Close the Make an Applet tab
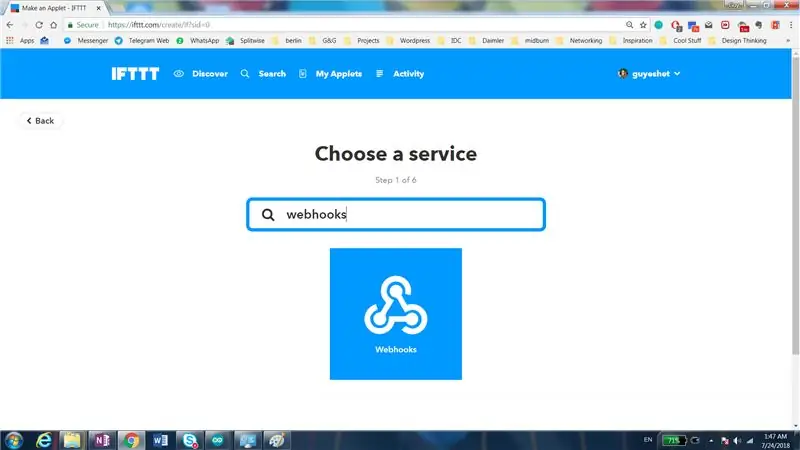This screenshot has height=450, width=800. coord(98,8)
